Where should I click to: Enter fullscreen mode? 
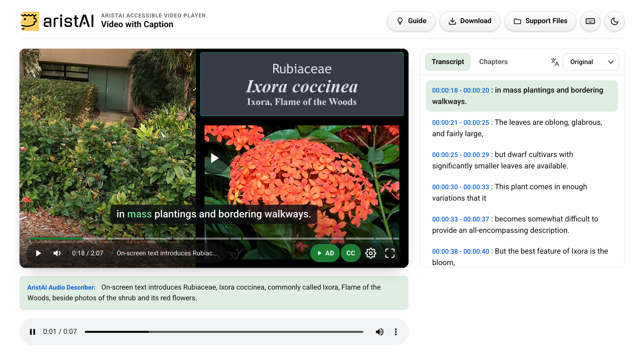(390, 253)
